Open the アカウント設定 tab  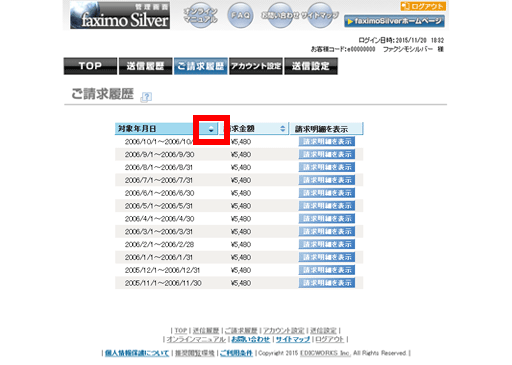(256, 66)
